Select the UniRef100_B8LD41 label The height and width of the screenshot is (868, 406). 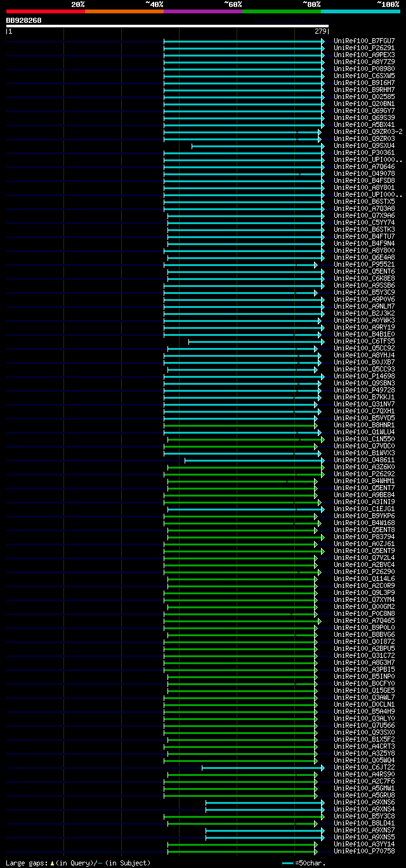[364, 823]
